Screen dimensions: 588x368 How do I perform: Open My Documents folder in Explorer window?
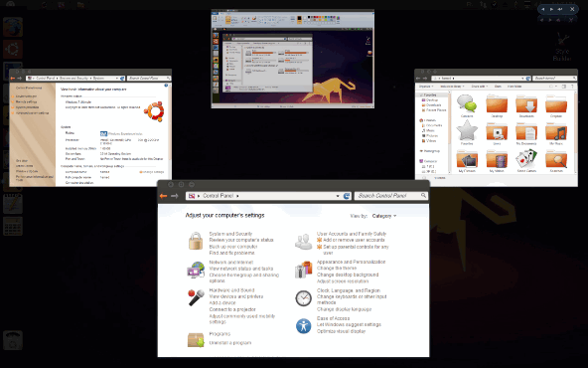coord(526,131)
